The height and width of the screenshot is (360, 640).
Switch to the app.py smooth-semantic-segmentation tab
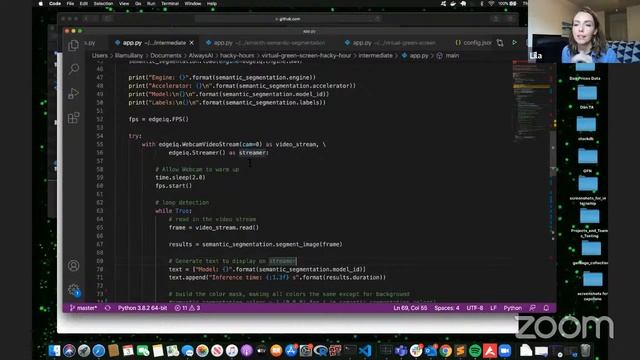click(x=266, y=42)
